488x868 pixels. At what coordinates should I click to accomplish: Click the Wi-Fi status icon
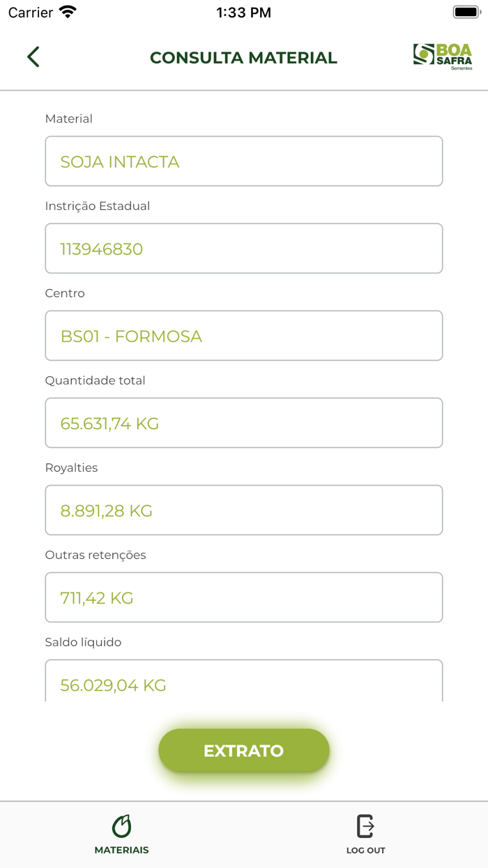[x=68, y=13]
